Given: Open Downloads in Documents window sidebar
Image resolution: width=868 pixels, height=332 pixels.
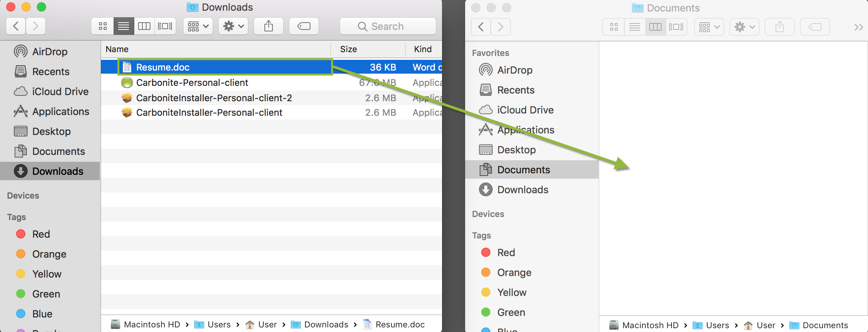Looking at the screenshot, I should (532, 189).
